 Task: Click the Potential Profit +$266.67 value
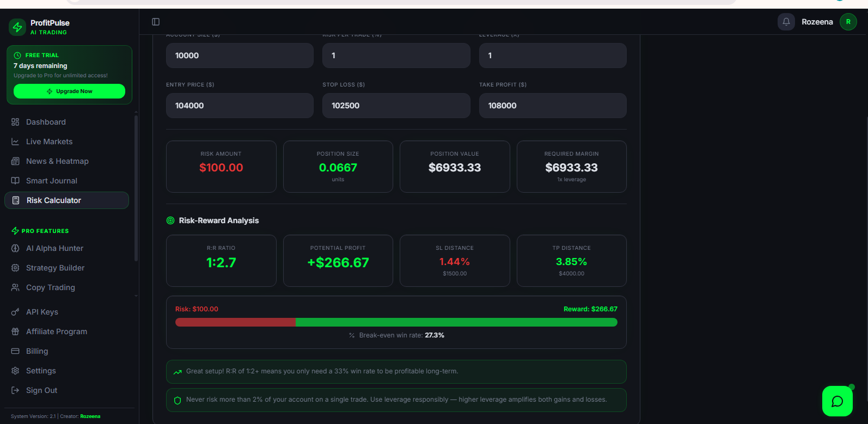(x=338, y=263)
